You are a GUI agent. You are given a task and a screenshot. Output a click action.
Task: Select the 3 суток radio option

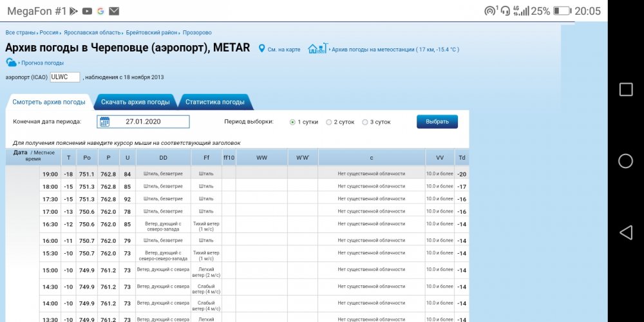tap(365, 122)
